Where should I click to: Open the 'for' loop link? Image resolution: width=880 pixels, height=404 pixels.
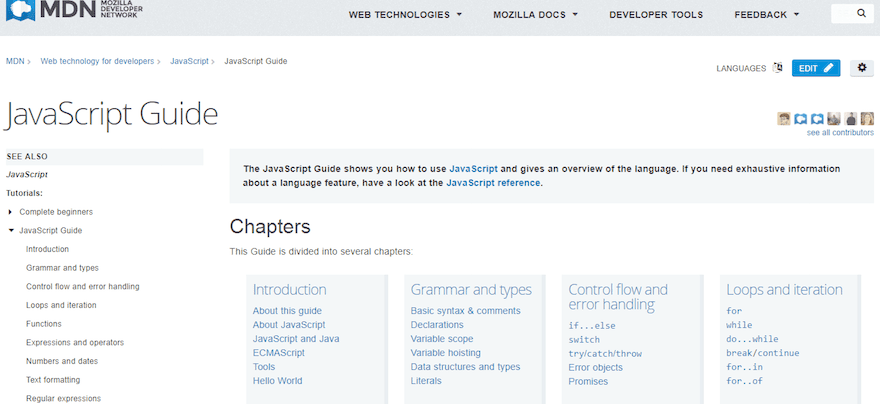(734, 311)
